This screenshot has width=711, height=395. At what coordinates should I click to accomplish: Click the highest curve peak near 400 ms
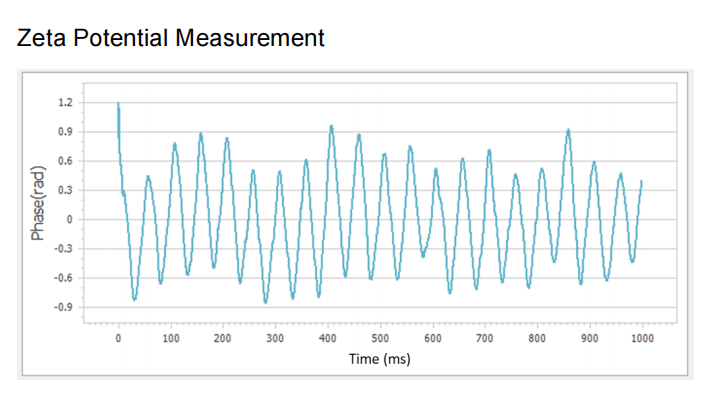(331, 127)
